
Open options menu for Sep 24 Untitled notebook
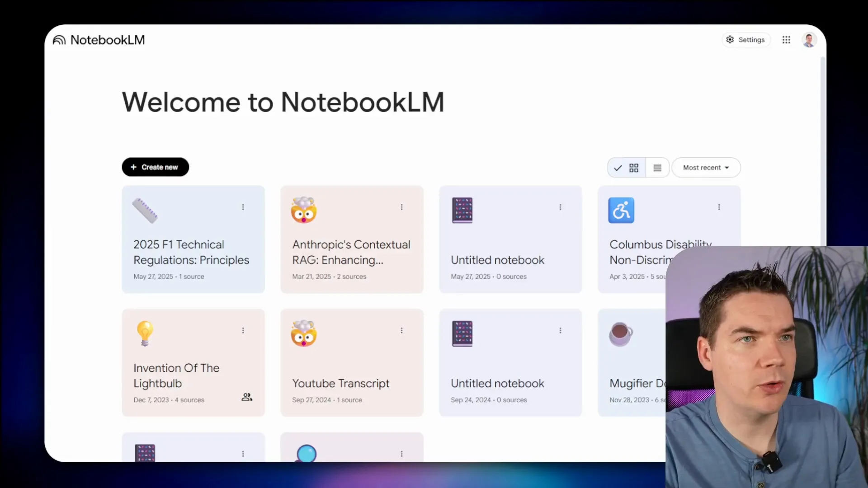tap(560, 330)
